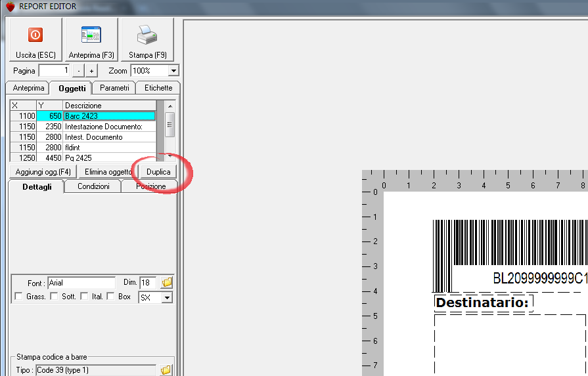Click the Y value 650 cell
588x376 pixels.
49,116
